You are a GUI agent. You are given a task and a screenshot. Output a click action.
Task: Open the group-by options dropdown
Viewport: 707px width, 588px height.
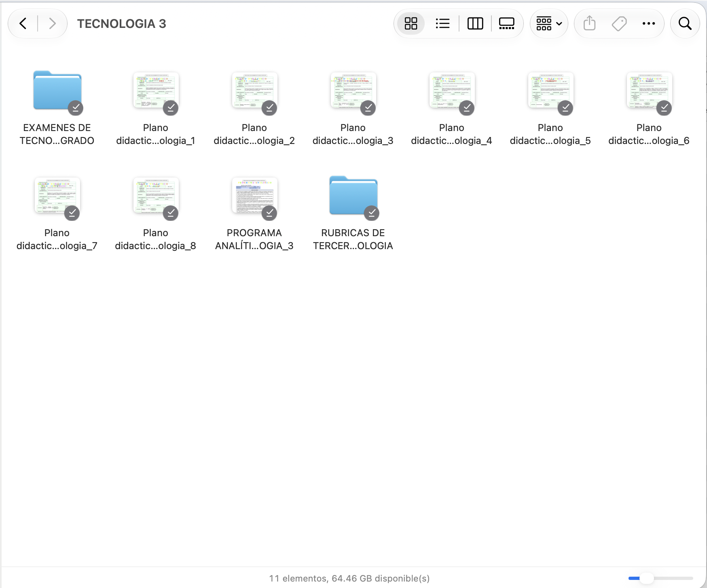pos(549,23)
